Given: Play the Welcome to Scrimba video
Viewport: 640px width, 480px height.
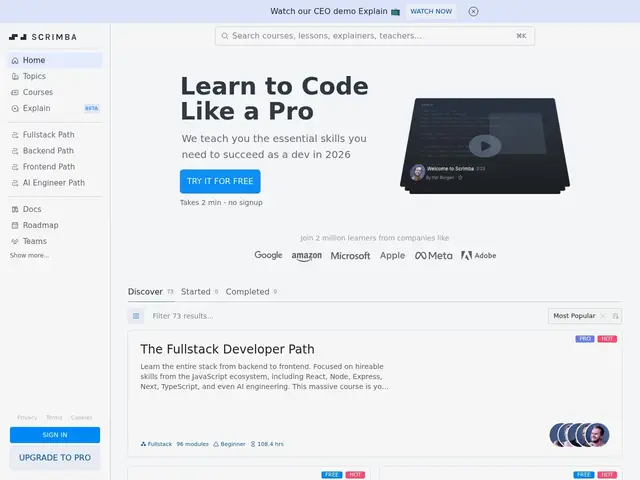Looking at the screenshot, I should [x=485, y=146].
